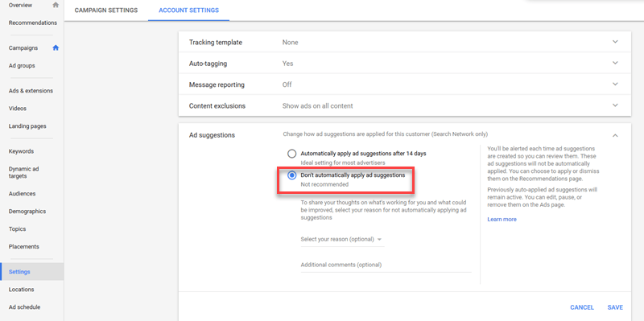Image resolution: width=644 pixels, height=321 pixels.
Task: Click the Tracking template label
Action: (216, 43)
